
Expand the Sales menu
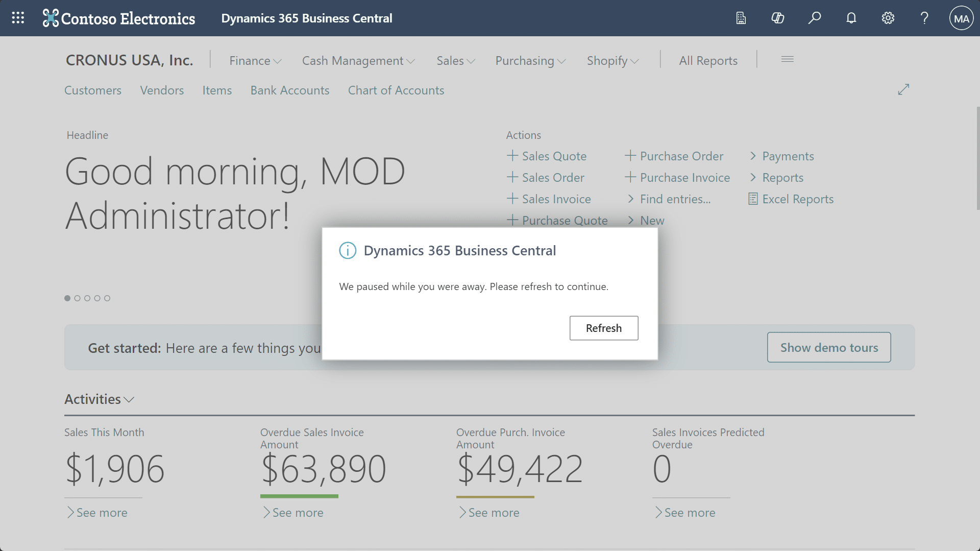[456, 61]
